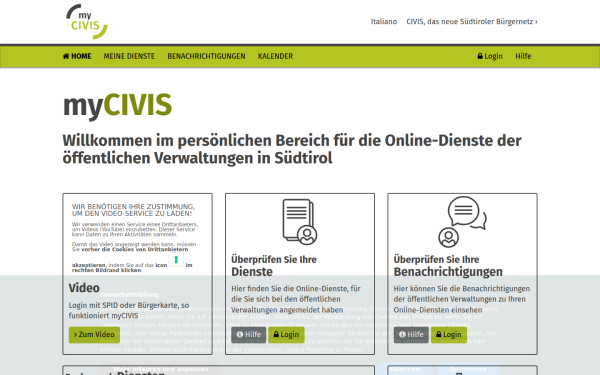Click the document-with-user Dienste icon
The height and width of the screenshot is (375, 600).
[300, 222]
